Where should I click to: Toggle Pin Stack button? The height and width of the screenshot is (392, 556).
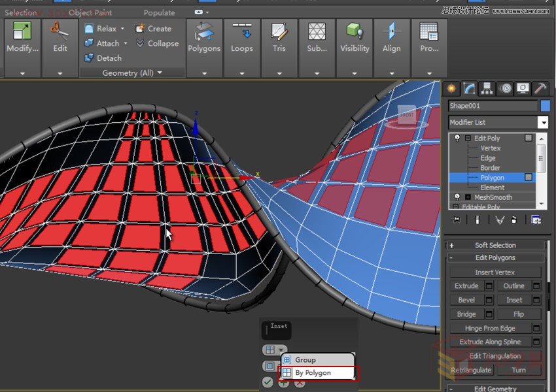pyautogui.click(x=456, y=220)
